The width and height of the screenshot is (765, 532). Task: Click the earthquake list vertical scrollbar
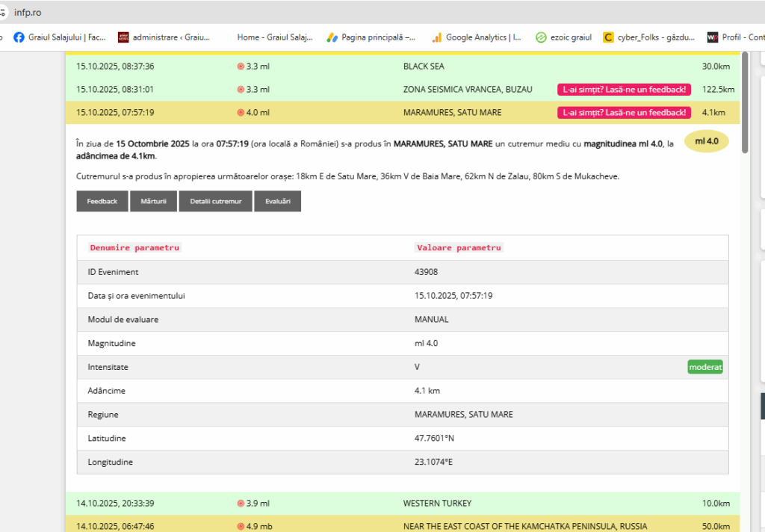[x=744, y=105]
